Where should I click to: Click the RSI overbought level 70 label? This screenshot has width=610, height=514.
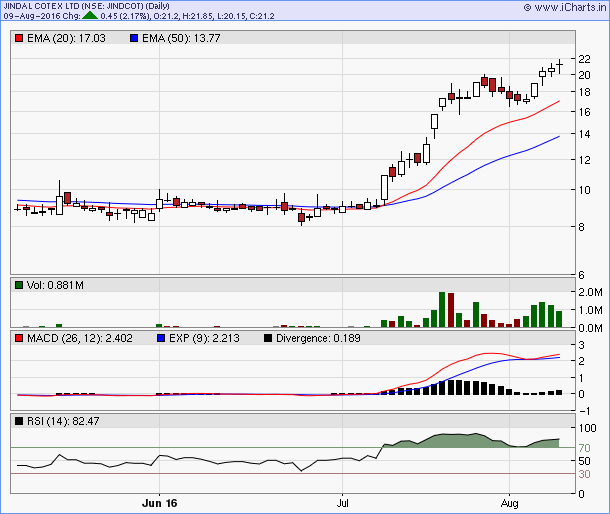point(584,448)
